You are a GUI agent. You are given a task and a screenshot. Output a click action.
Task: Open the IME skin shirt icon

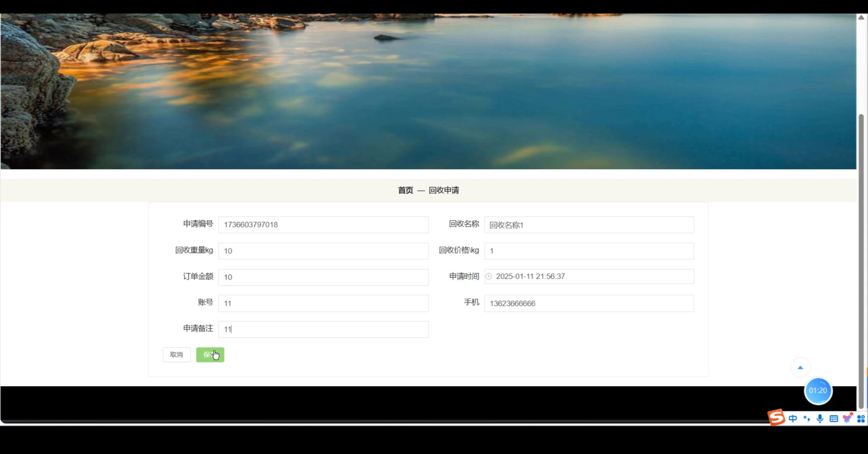click(x=847, y=418)
